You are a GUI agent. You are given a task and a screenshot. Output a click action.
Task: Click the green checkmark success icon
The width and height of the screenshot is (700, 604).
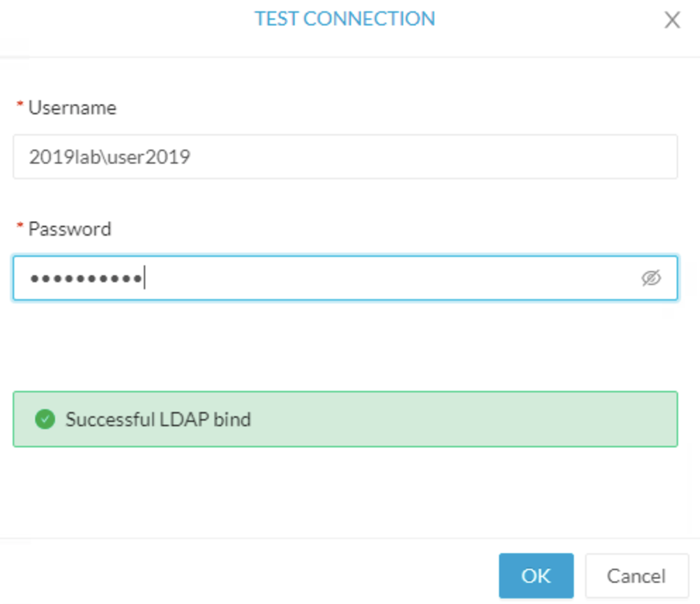click(45, 419)
